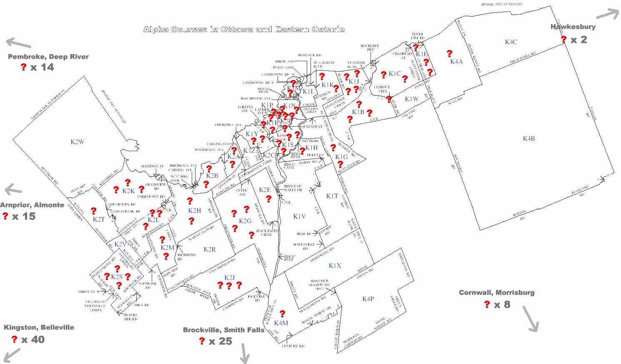Click the map title Alpha Courses in Ottawa

244,29
